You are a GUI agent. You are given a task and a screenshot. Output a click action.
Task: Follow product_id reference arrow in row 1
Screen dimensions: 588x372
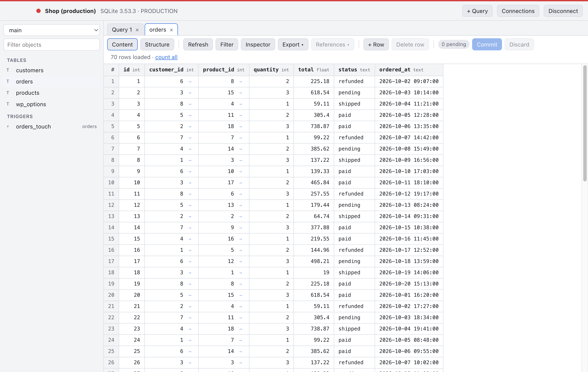(241, 82)
